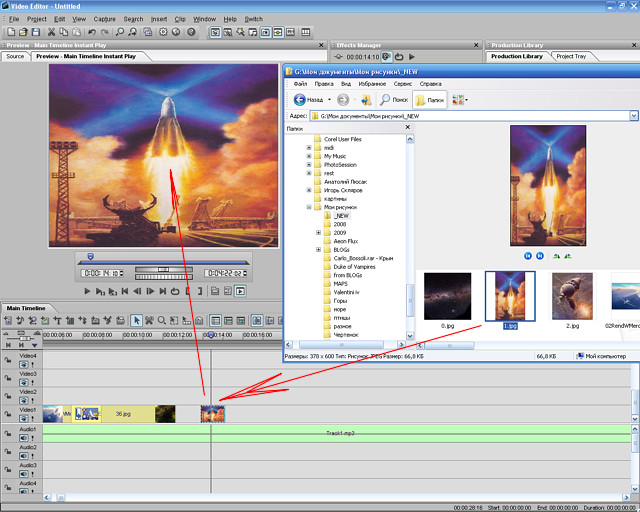The height and width of the screenshot is (512, 640).
Task: Click the Поиск search button in Explorer
Action: [394, 100]
